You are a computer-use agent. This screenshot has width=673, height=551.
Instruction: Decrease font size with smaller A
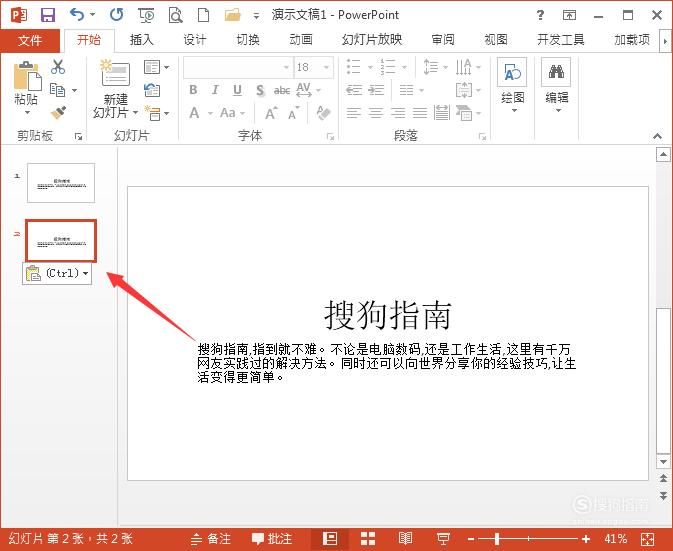pyautogui.click(x=294, y=113)
